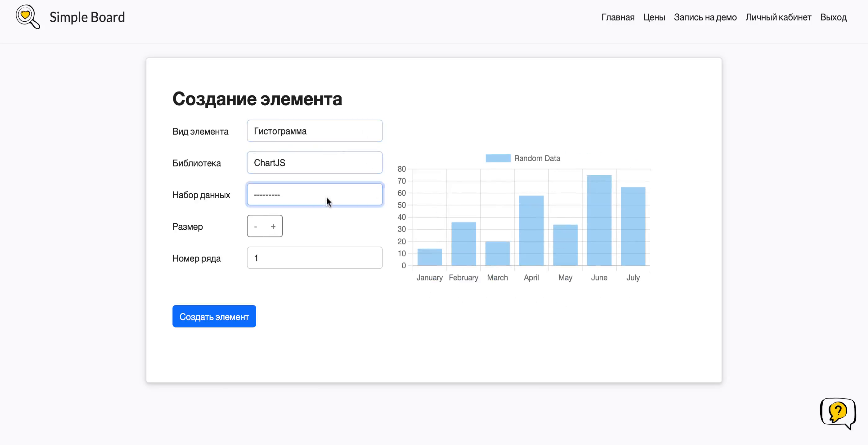Click the Набор данных label
The height and width of the screenshot is (445, 868).
click(201, 195)
